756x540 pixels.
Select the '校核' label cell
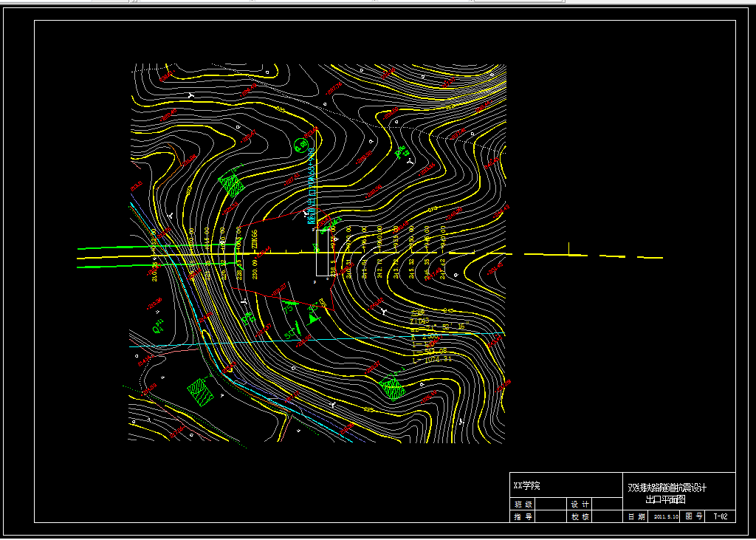[580, 517]
